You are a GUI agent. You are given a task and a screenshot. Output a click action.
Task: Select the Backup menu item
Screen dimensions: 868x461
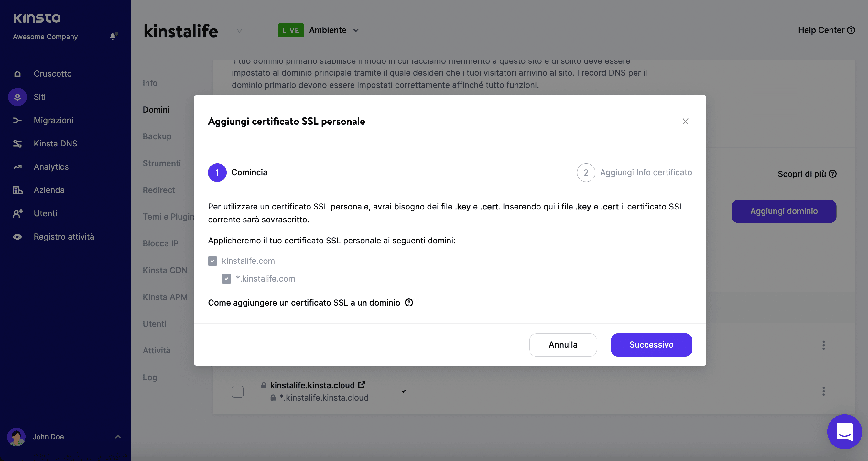(157, 136)
